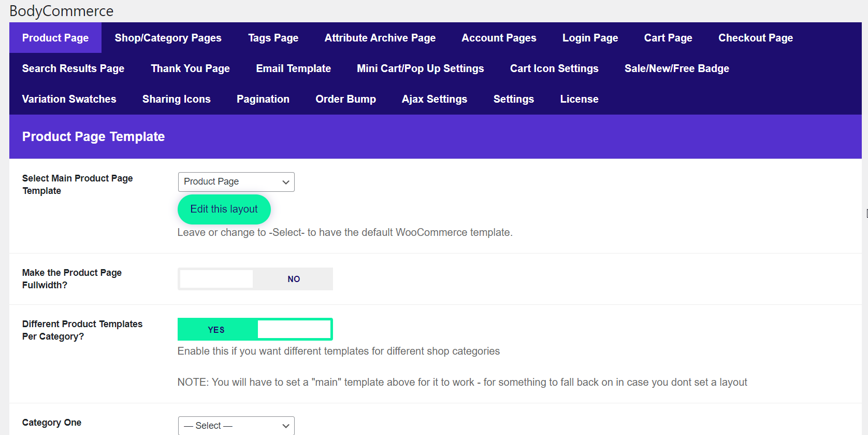Enable the Product Page Fullwidth toggle

click(x=255, y=279)
